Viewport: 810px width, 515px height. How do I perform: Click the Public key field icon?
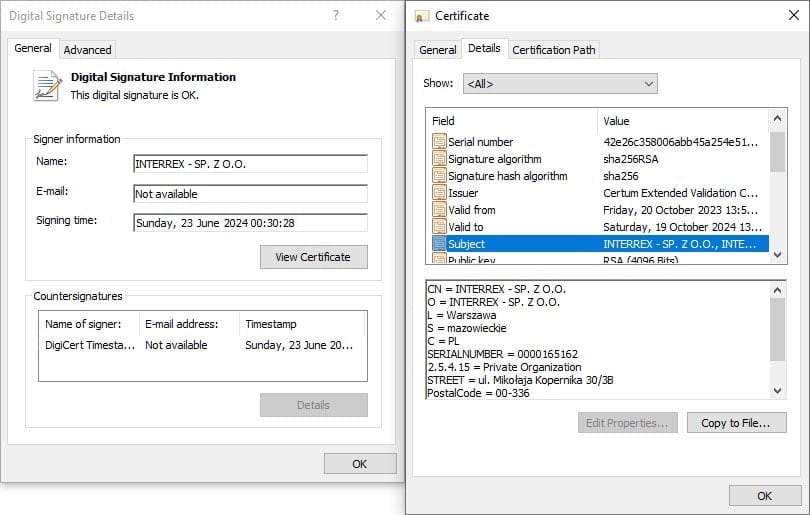(x=439, y=258)
